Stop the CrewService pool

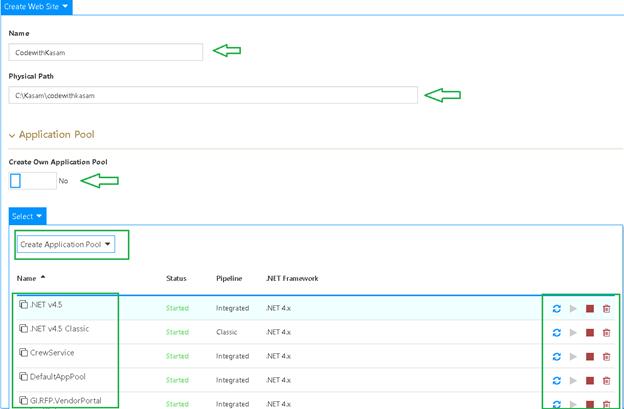coord(590,356)
